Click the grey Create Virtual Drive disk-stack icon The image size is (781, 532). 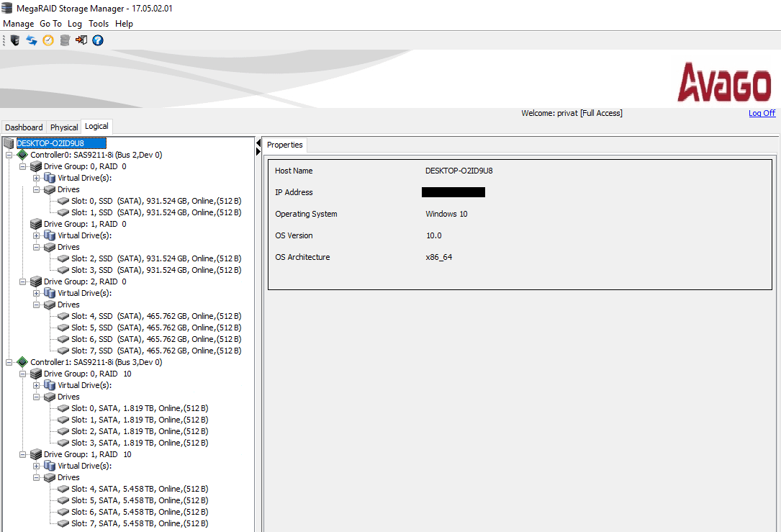pos(65,40)
